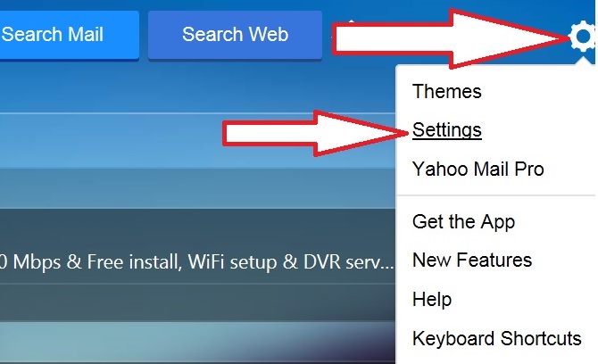The width and height of the screenshot is (598, 364).
Task: Click the partially hidden icon beside Search Web
Action: pos(351,21)
